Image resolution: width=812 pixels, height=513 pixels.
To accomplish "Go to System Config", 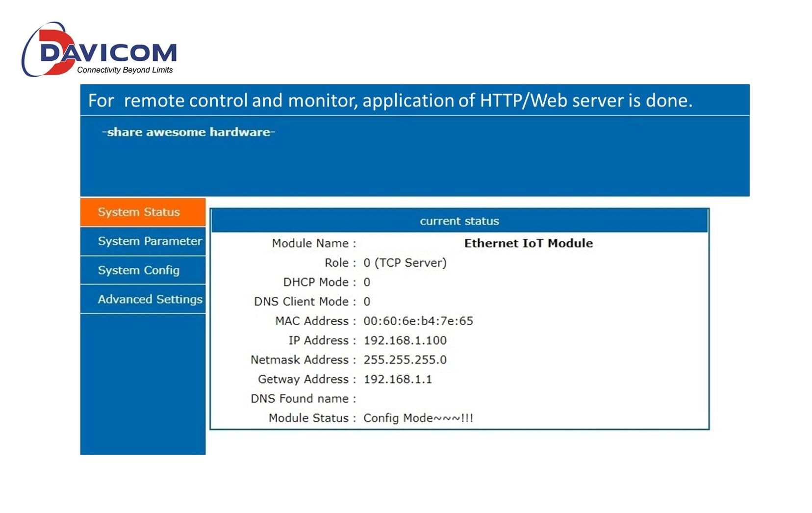I will click(143, 270).
